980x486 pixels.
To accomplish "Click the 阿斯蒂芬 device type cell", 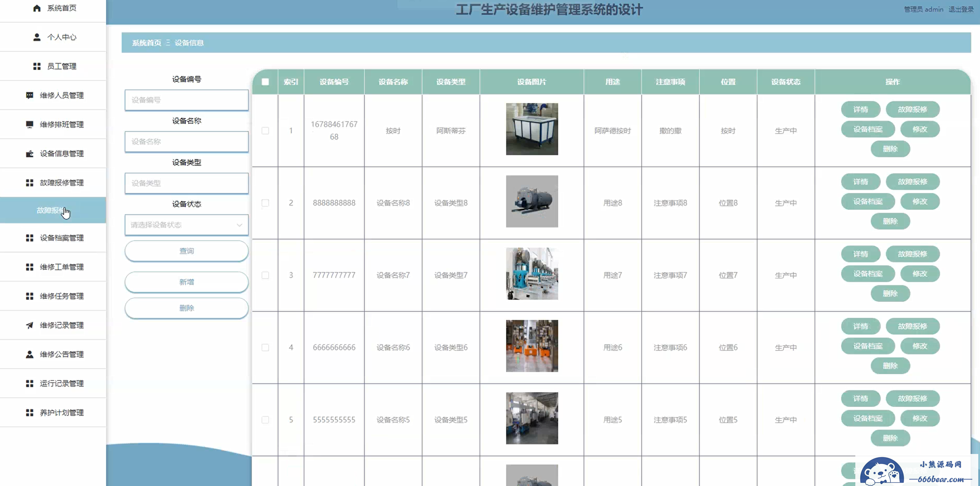I will (451, 131).
